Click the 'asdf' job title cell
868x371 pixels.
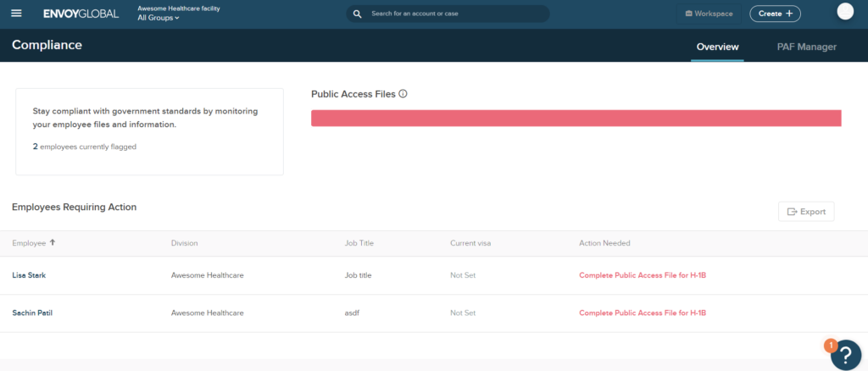tap(352, 313)
